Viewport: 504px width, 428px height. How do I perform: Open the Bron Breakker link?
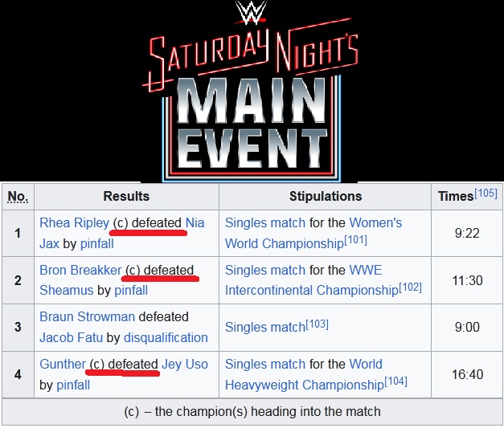80,270
